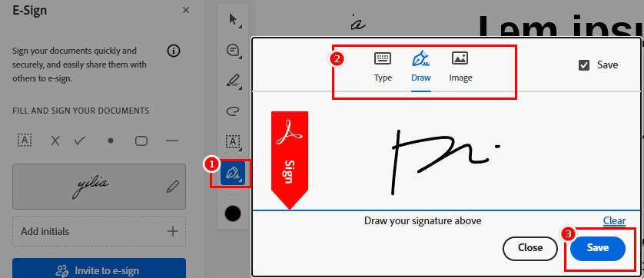The height and width of the screenshot is (278, 644).
Task: Click the Add initials box label
Action: pos(45,231)
